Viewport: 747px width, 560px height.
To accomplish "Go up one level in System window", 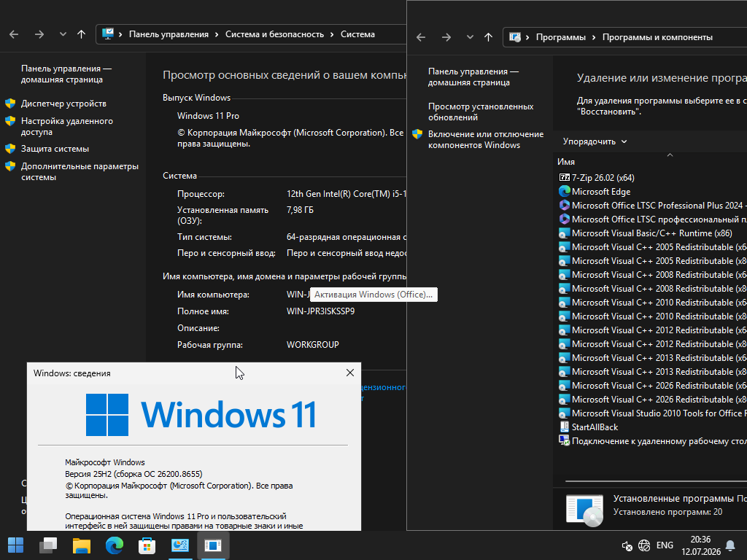I will coord(82,34).
